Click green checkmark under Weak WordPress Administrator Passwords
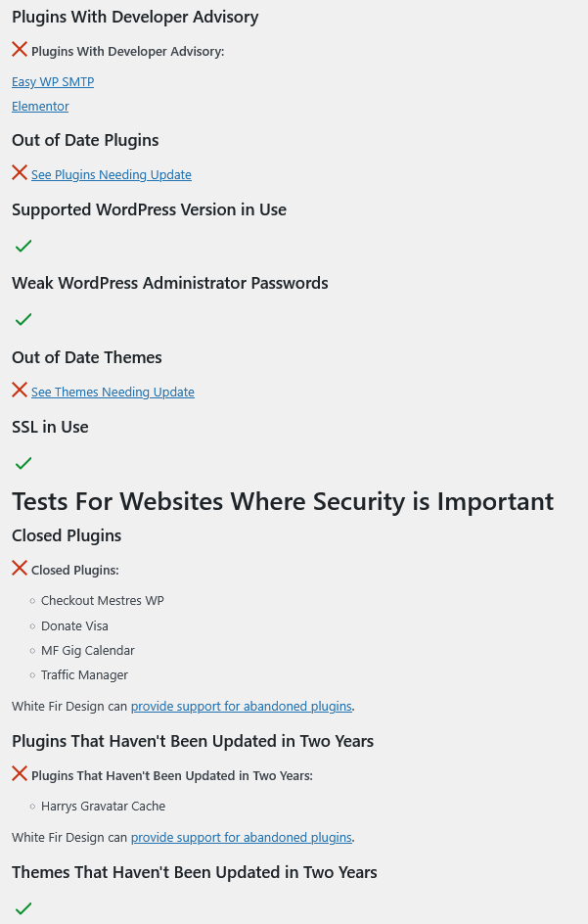The height and width of the screenshot is (924, 588). tap(23, 319)
